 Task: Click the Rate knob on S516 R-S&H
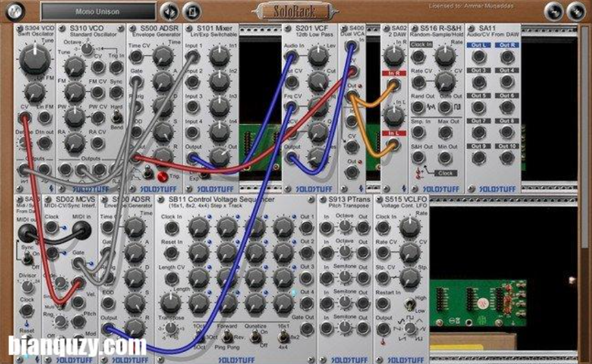pos(445,56)
